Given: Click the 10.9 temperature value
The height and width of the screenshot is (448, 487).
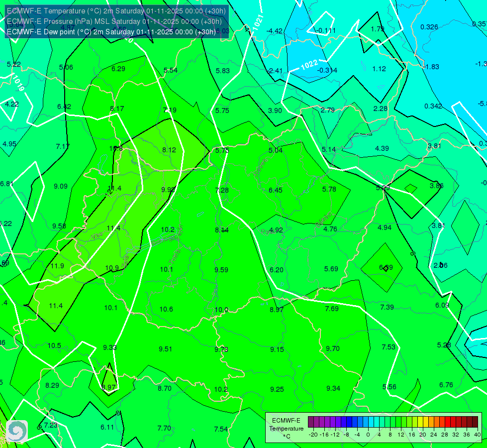Looking at the screenshot, I should tap(112, 268).
